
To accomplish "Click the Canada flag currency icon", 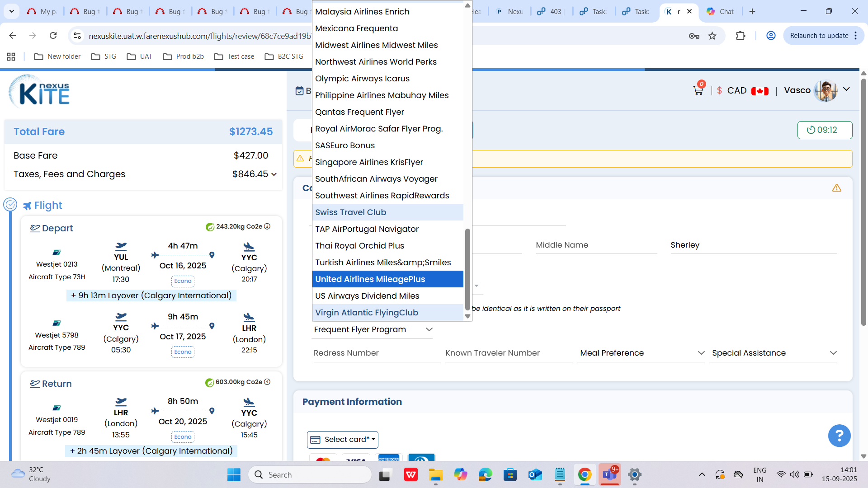I will 759,91.
